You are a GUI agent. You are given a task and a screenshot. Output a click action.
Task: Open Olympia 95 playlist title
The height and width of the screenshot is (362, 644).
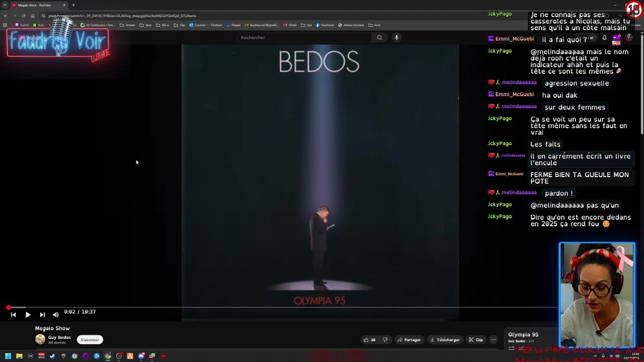(x=523, y=334)
